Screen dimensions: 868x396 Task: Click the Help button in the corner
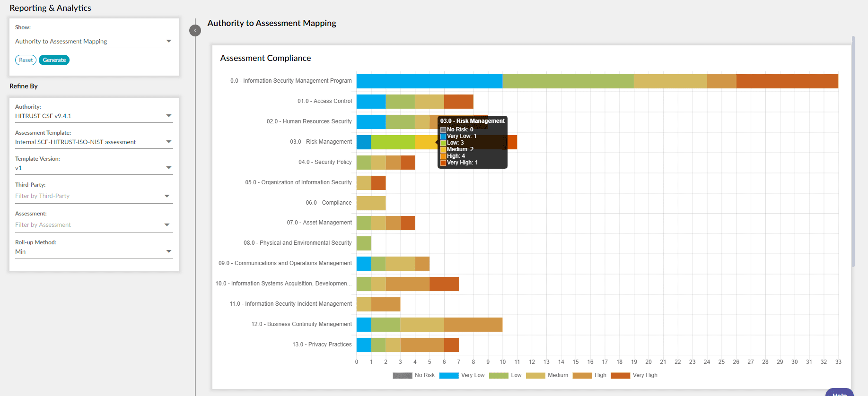pyautogui.click(x=839, y=393)
